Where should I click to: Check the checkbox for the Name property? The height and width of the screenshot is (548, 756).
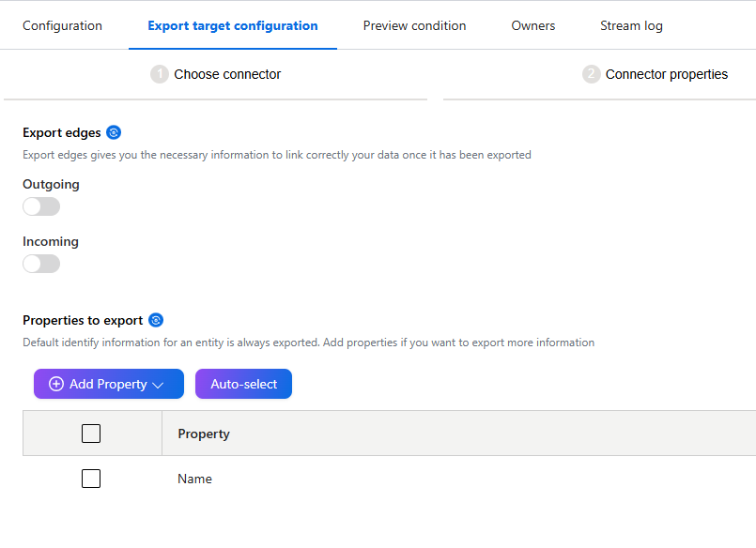tap(90, 479)
